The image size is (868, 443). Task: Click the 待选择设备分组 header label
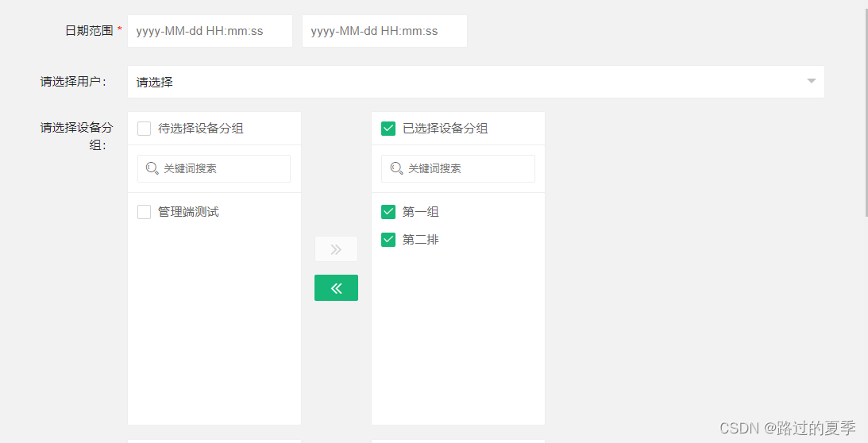coord(200,129)
